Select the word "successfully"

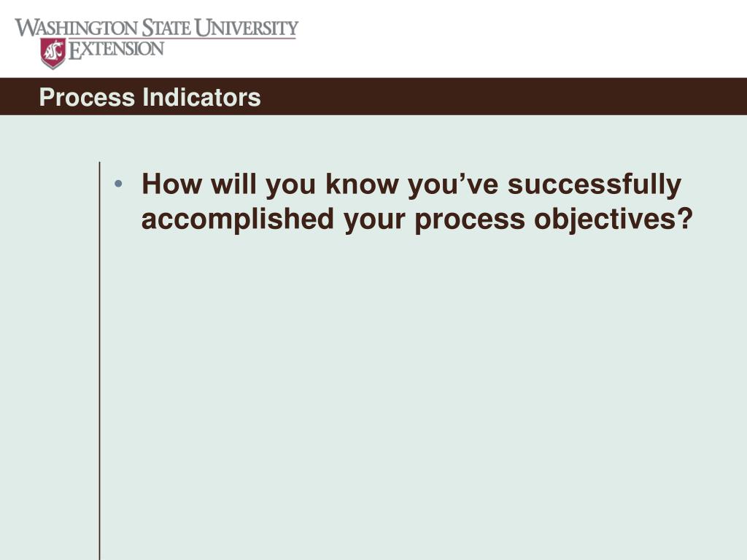click(595, 186)
